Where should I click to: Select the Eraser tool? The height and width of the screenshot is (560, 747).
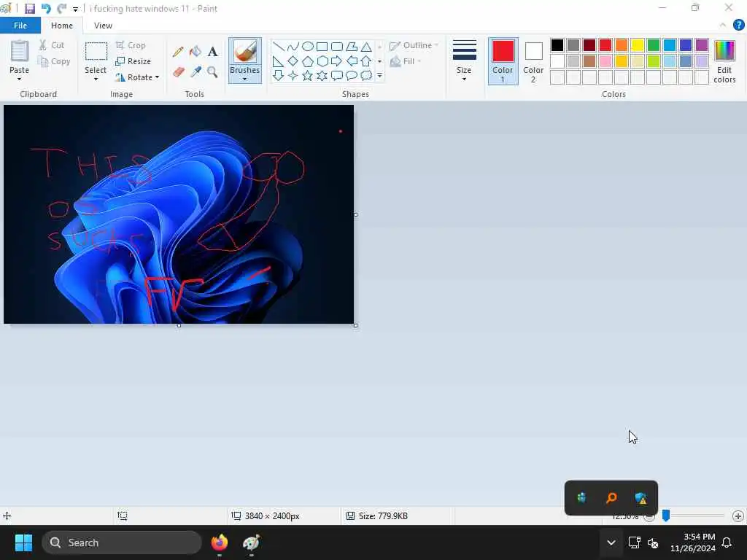178,72
